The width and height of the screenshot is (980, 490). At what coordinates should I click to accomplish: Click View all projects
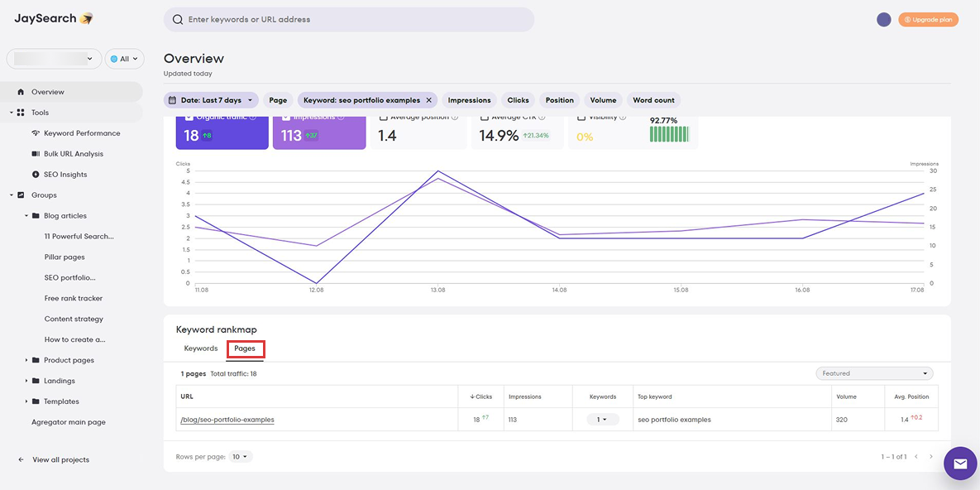pyautogui.click(x=60, y=460)
